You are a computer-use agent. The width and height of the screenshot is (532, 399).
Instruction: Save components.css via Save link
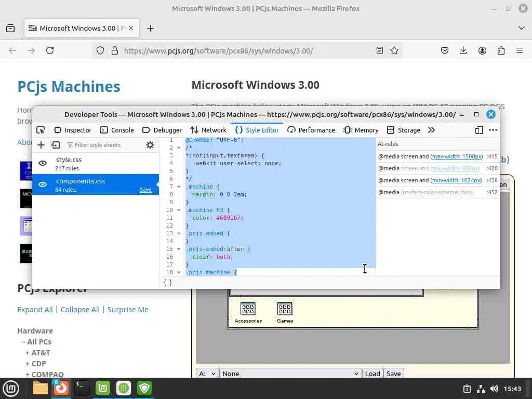[145, 190]
